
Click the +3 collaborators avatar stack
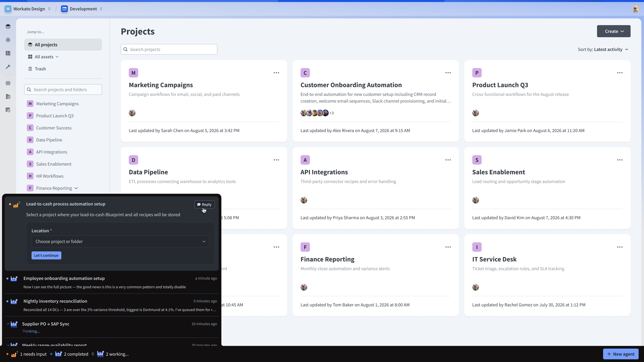click(x=317, y=113)
